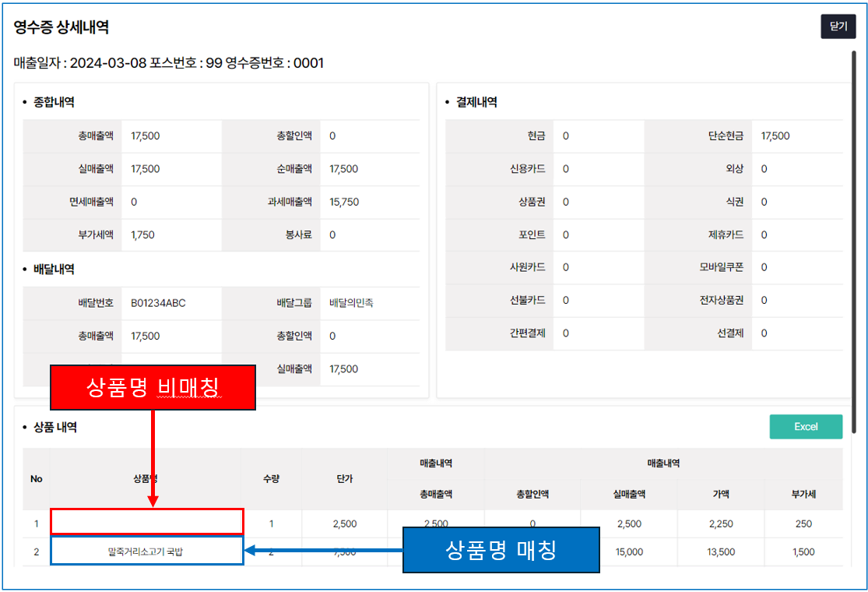Click the delivery number B01234ABC
The image size is (868, 592).
click(158, 303)
